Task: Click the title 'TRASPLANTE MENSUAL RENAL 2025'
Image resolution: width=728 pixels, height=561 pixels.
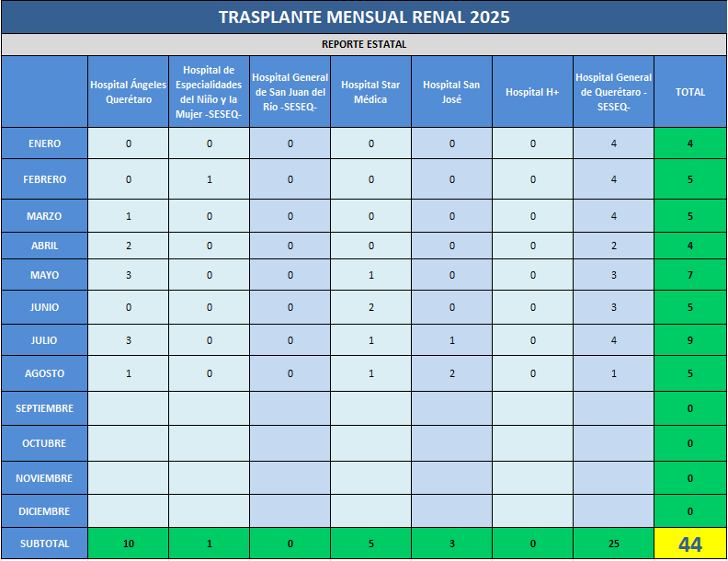Action: point(364,17)
